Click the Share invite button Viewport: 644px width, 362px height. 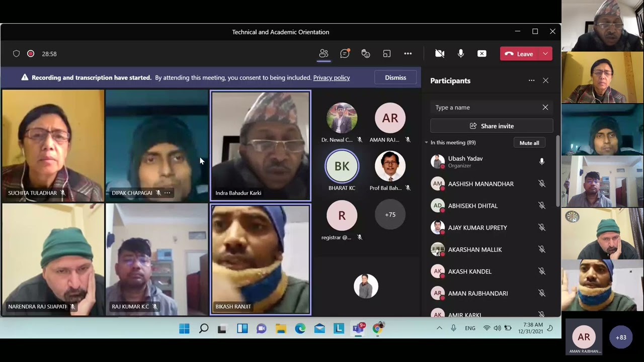tap(492, 126)
